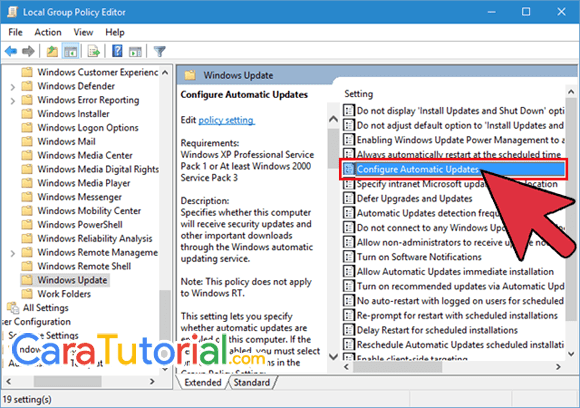Click the Up one level folder icon
This screenshot has width=580, height=408.
52,51
